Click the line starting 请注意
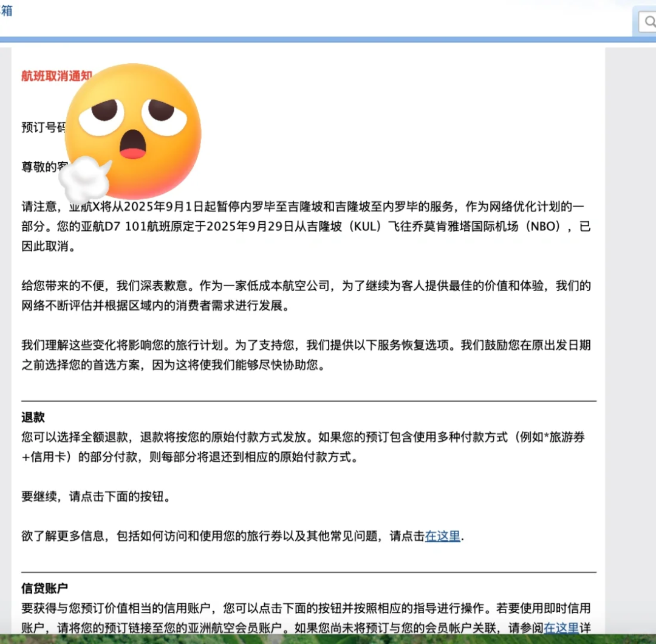The width and height of the screenshot is (656, 644). pos(303,207)
